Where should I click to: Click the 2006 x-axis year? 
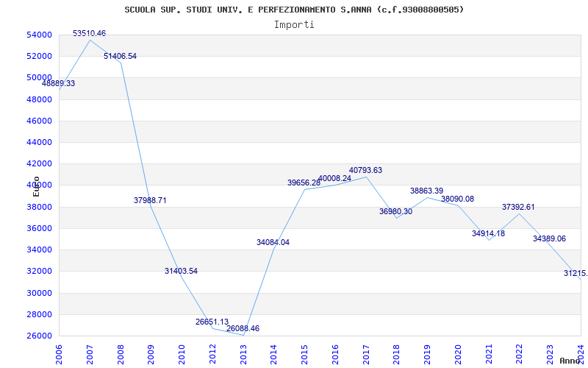[59, 355]
